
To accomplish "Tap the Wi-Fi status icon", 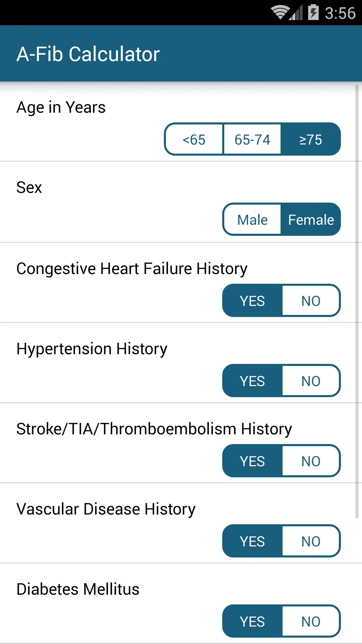I will pyautogui.click(x=280, y=13).
